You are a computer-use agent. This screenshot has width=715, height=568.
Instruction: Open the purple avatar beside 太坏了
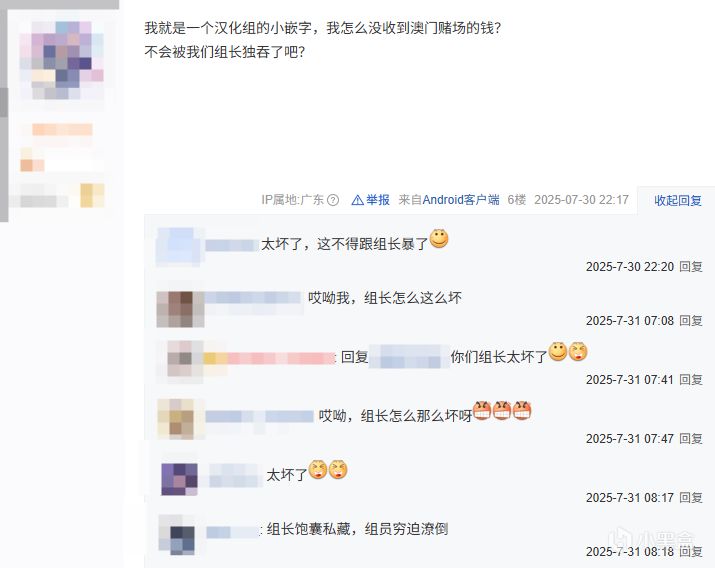pyautogui.click(x=180, y=479)
